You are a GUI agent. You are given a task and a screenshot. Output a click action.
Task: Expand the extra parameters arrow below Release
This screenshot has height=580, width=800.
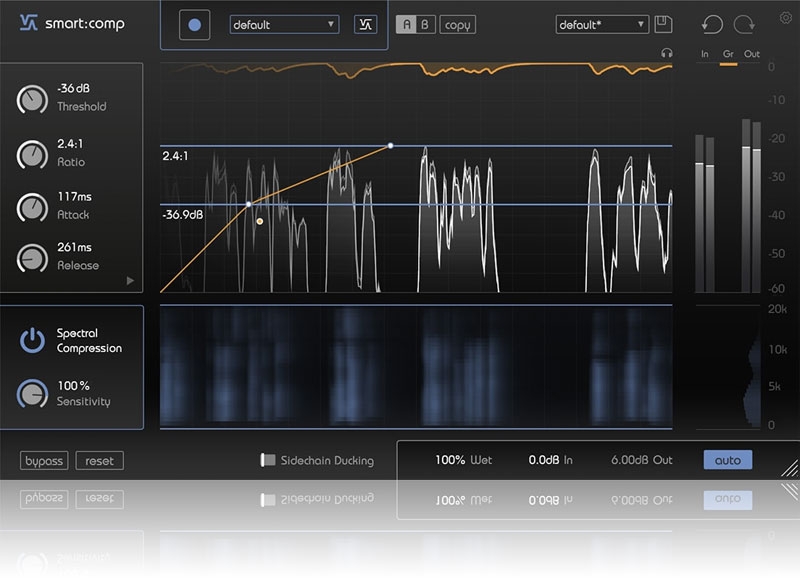[x=130, y=281]
